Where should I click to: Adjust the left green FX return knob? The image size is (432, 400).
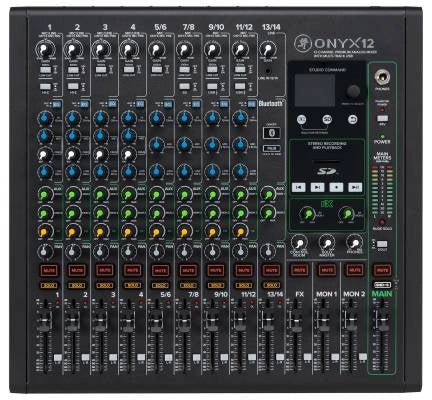[307, 214]
